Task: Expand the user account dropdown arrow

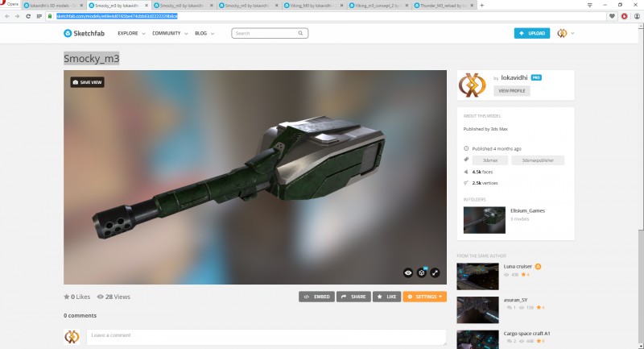Action: click(572, 33)
